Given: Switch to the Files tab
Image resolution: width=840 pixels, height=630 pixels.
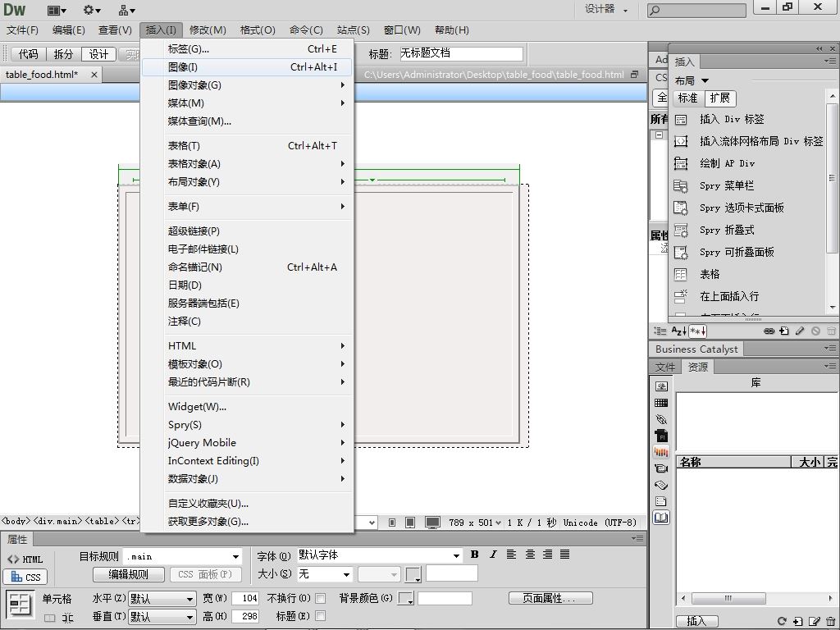Looking at the screenshot, I should click(664, 367).
